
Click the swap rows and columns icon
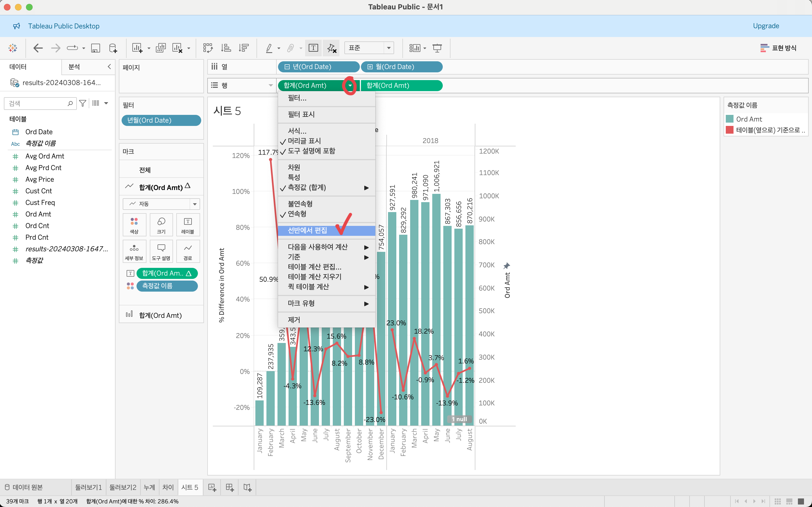tap(208, 48)
